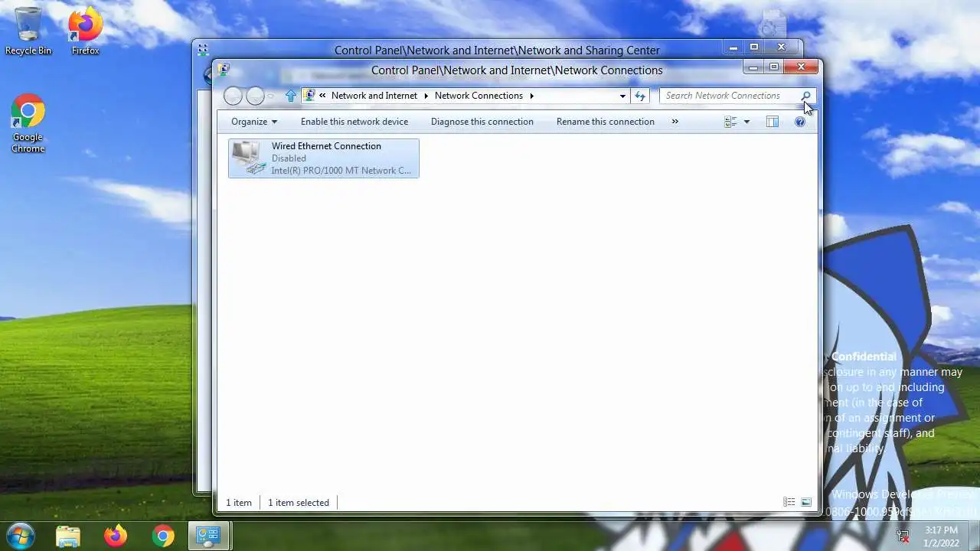The image size is (980, 551).
Task: Click the Wired Ethernet adapter icon
Action: pyautogui.click(x=248, y=158)
